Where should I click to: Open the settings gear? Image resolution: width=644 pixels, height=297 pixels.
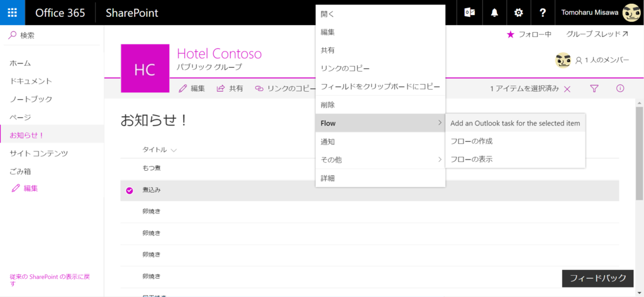(x=519, y=13)
